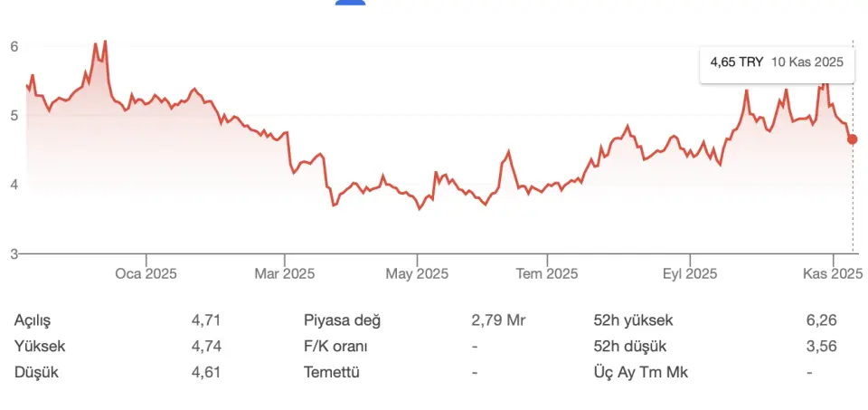Click the Mar 2025 axis label
The height and width of the screenshot is (410, 868).
coord(284,273)
